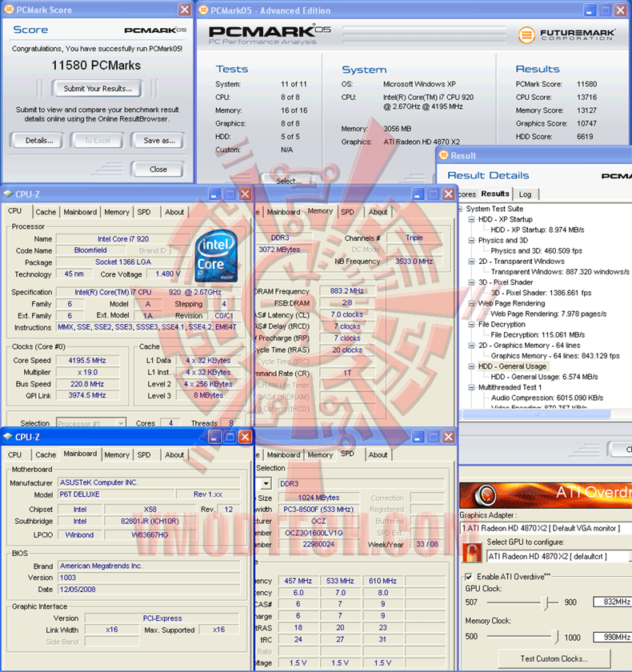Collapse the Multithreaded Test 1 node

[x=471, y=387]
